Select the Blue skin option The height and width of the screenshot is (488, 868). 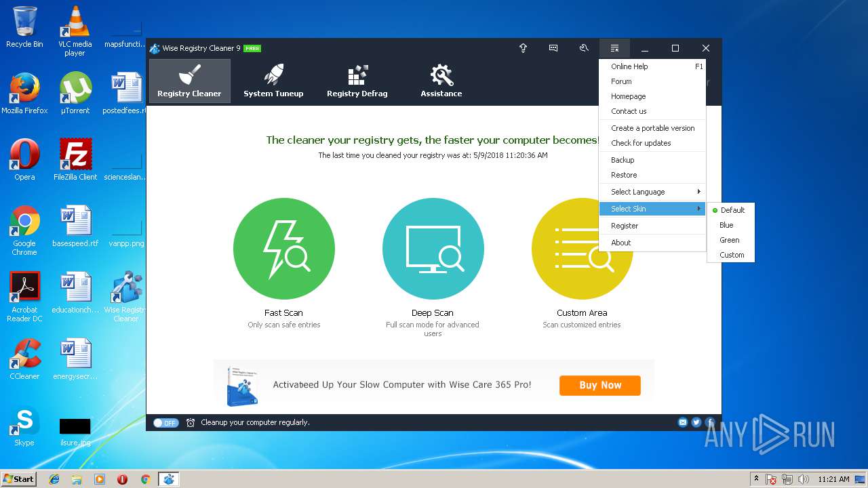(x=731, y=225)
